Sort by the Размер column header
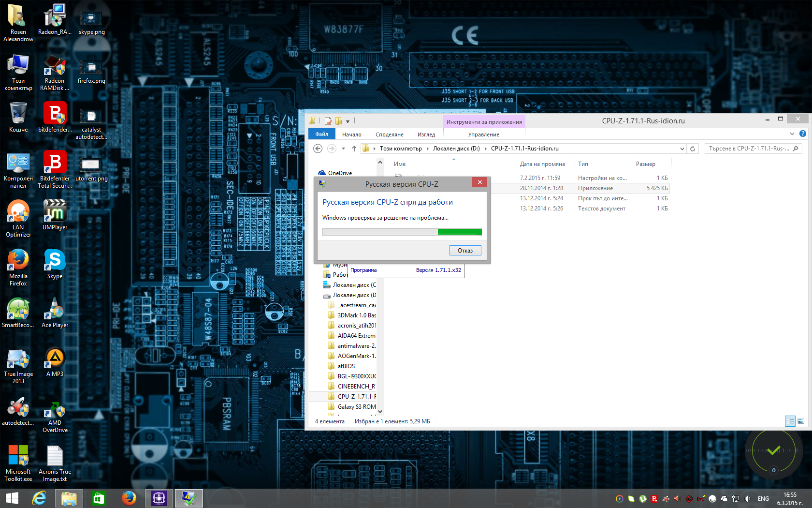The width and height of the screenshot is (812, 508). pyautogui.click(x=645, y=164)
